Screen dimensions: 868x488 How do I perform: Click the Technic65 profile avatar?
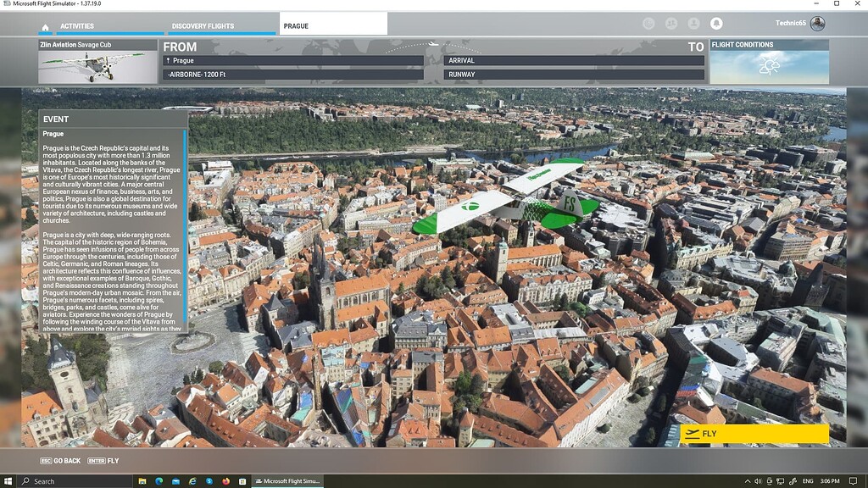(818, 23)
